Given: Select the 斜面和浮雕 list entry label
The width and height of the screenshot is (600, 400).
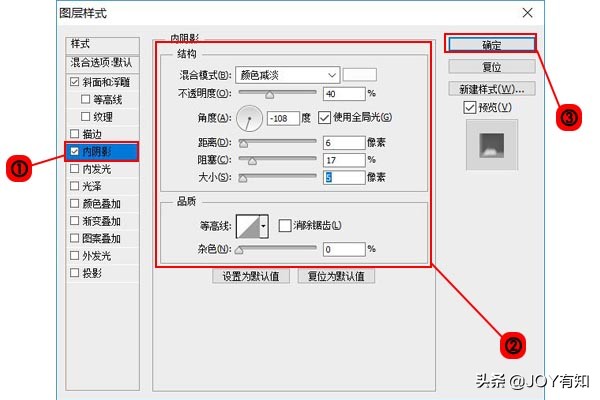Looking at the screenshot, I should (106, 82).
